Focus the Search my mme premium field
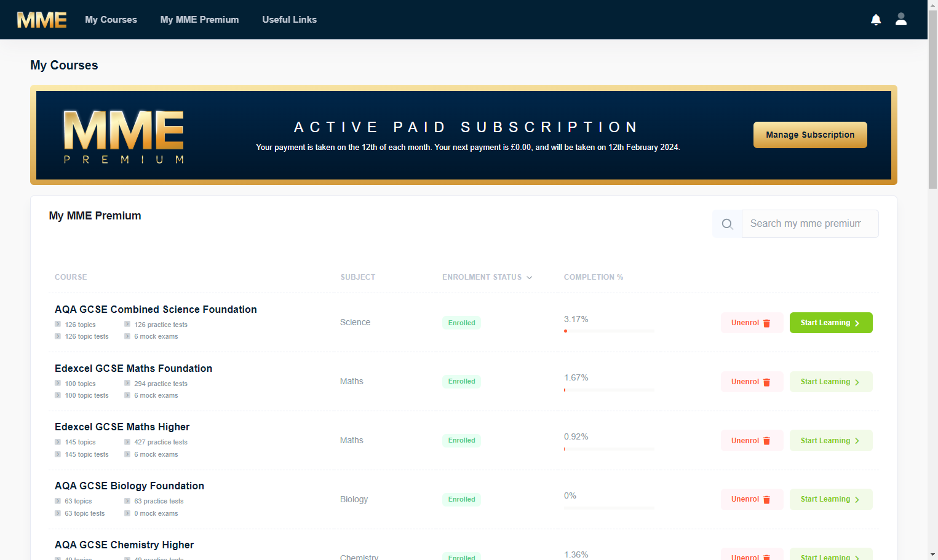 coord(810,224)
